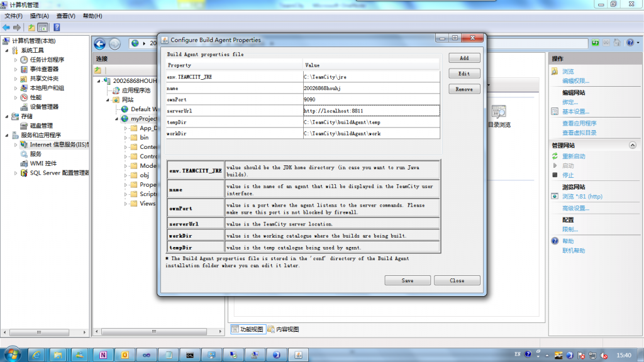Open the command prompt taskbar icon
This screenshot has height=362, width=644.
tap(190, 354)
